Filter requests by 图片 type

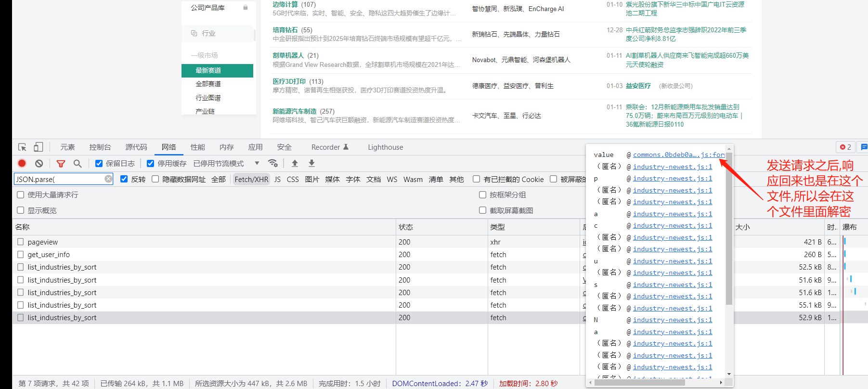coord(312,179)
